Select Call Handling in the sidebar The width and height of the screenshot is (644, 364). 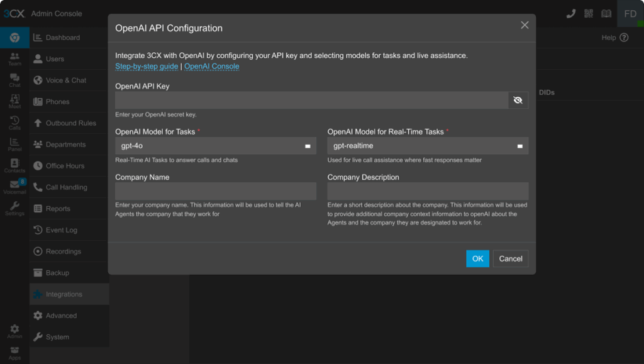(66, 187)
